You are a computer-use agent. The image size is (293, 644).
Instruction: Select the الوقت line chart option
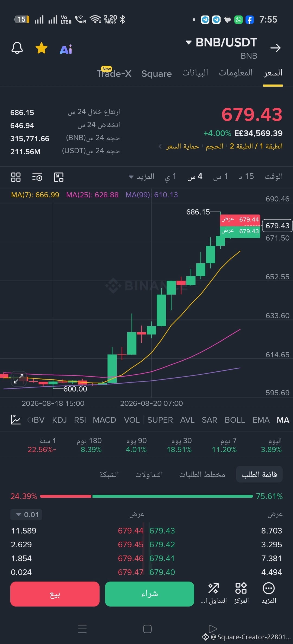click(x=273, y=177)
